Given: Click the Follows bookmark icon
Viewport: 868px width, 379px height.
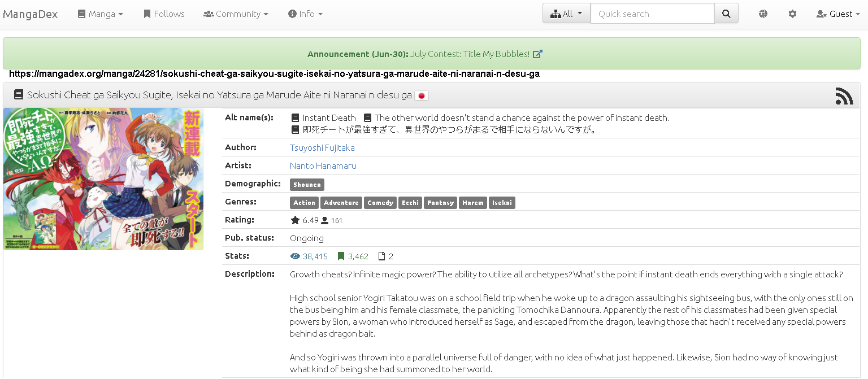Looking at the screenshot, I should pyautogui.click(x=147, y=14).
